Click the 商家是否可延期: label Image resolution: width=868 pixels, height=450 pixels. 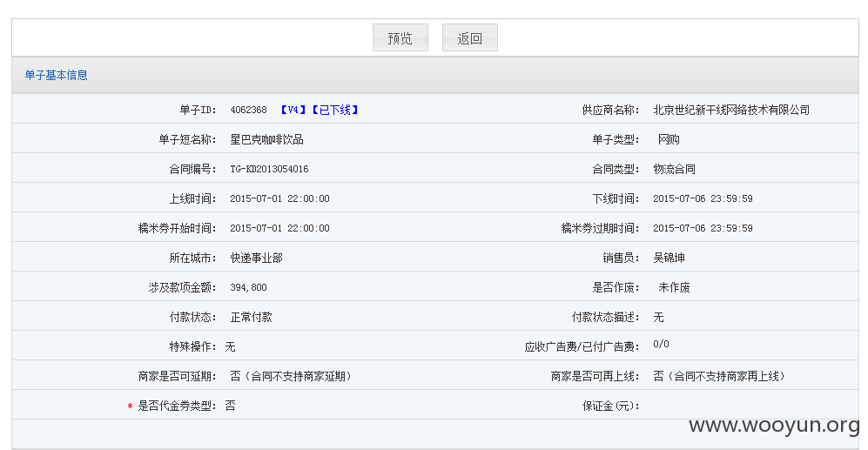[x=177, y=376]
